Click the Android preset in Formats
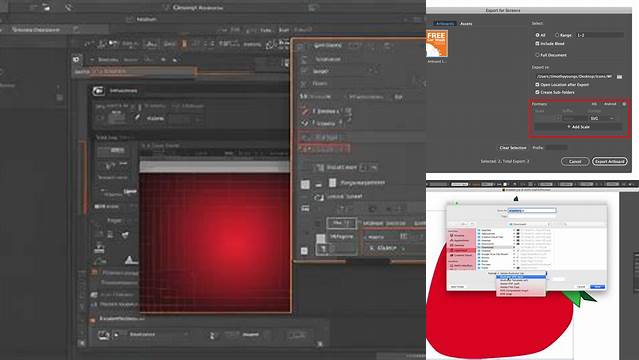Viewport: 639px width, 360px height. click(x=610, y=104)
